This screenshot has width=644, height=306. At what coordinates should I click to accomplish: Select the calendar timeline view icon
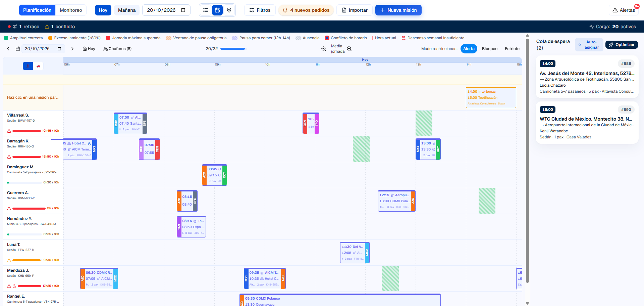(x=217, y=10)
